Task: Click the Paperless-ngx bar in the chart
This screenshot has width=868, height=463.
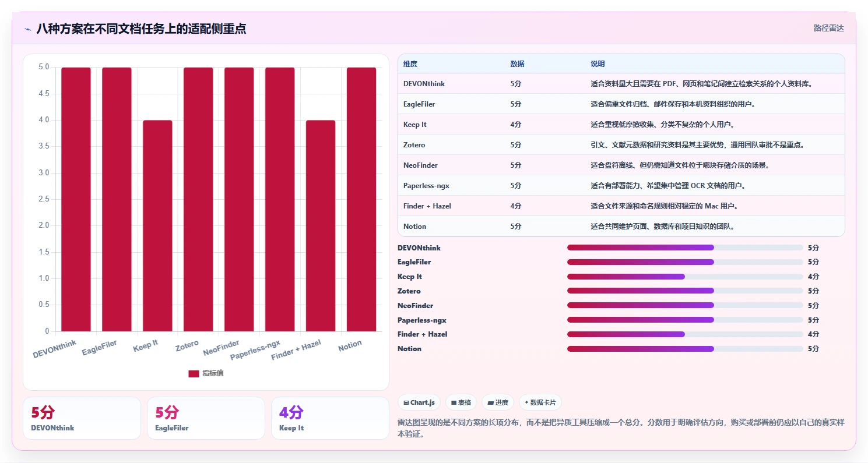Action: click(x=280, y=199)
